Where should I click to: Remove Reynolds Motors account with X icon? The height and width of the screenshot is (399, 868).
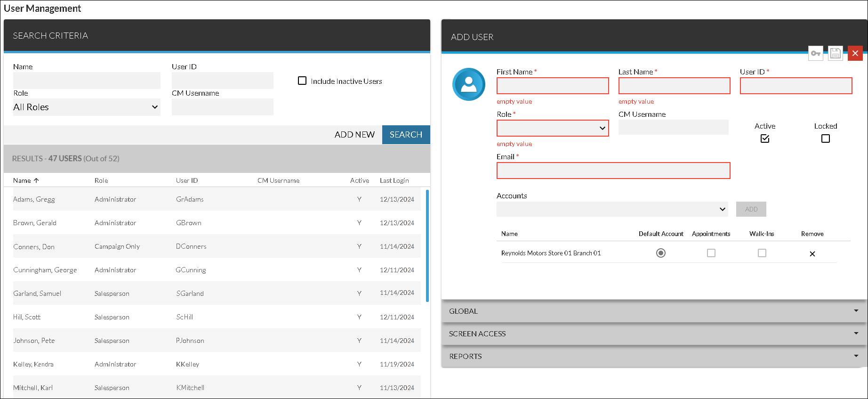tap(812, 254)
